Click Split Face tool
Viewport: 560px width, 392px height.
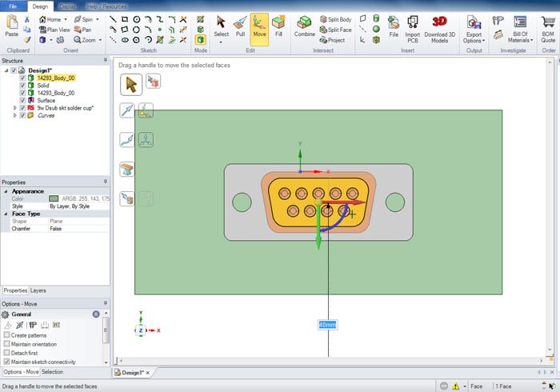coord(336,30)
